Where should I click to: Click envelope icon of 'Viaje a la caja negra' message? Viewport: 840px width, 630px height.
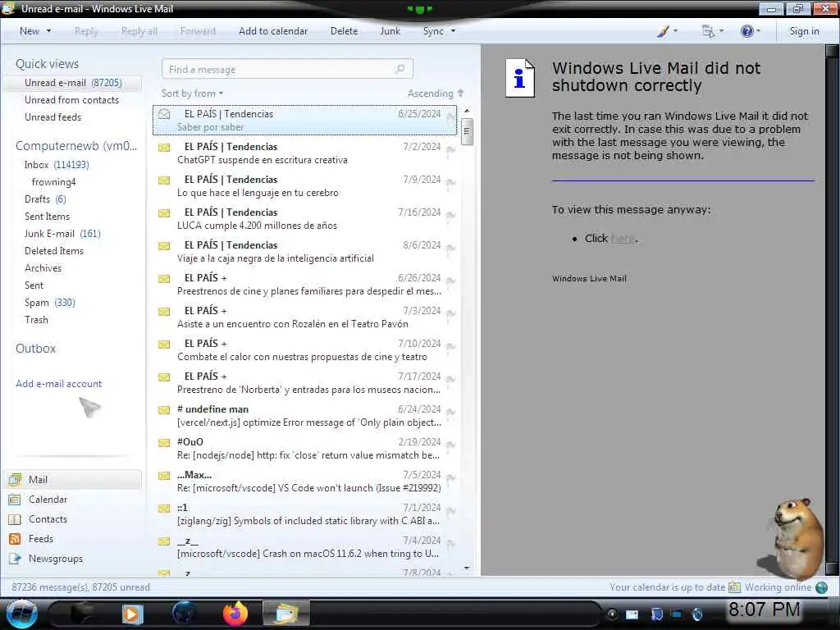tap(164, 246)
